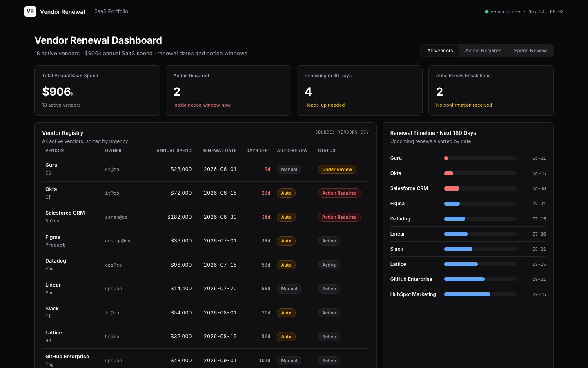Click the Salesforce CRM timeline bar
Image resolution: width=588 pixels, height=368 pixels.
point(480,188)
